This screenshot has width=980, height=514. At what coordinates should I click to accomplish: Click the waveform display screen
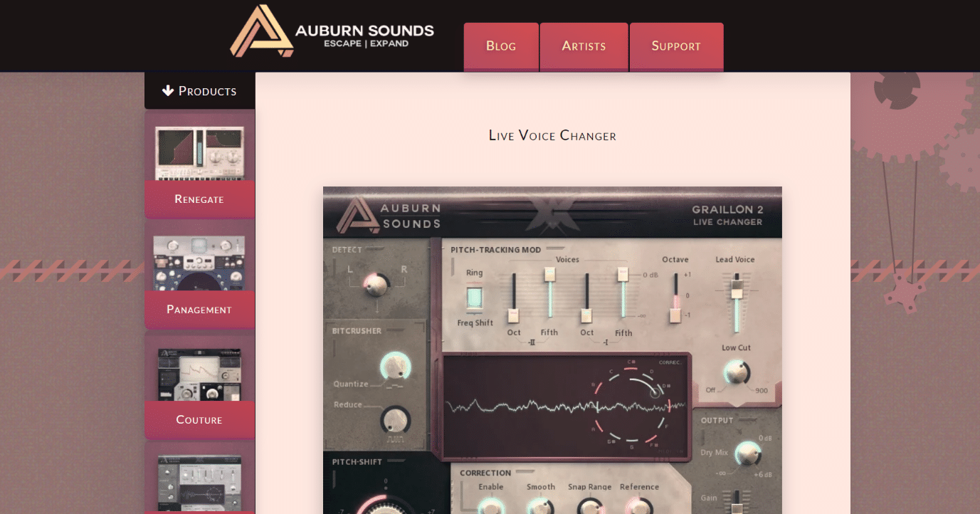tap(566, 407)
